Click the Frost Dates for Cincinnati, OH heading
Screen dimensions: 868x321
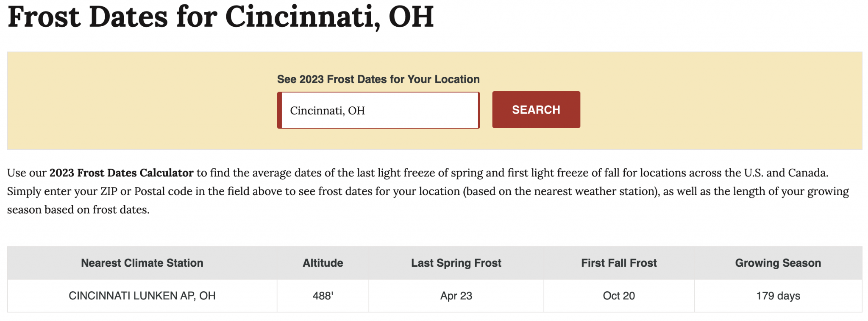220,17
